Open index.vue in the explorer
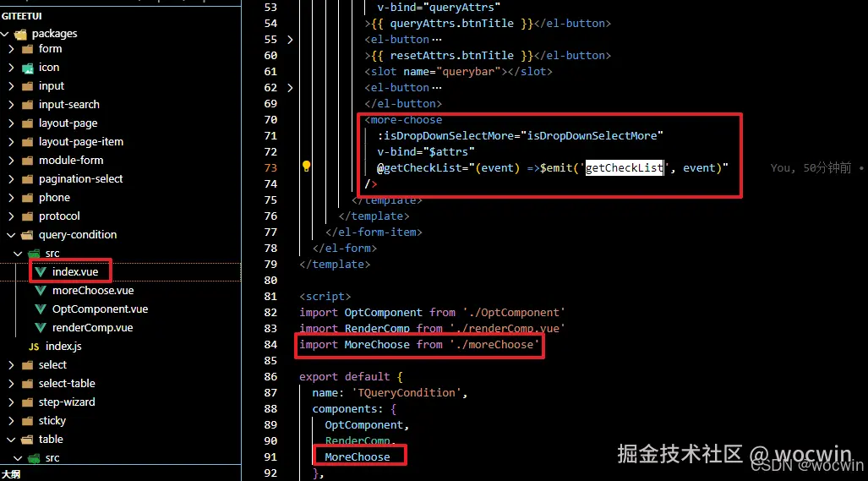Screen dimensions: 868x481 (75, 271)
